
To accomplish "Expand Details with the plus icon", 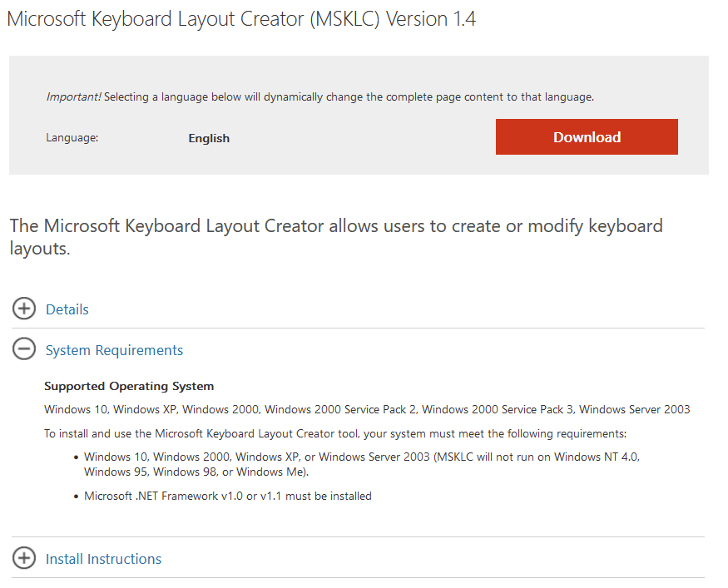I will point(23,309).
